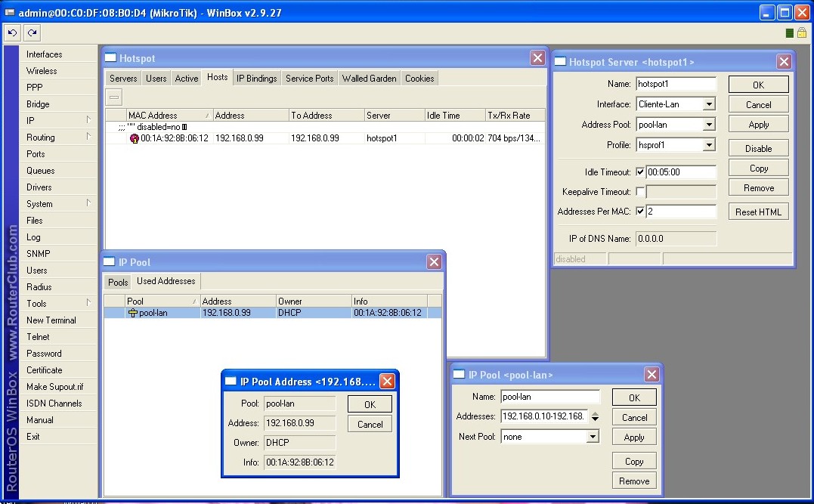This screenshot has height=504, width=814.
Task: Enable the Keepalive Timeout checkbox
Action: pos(640,191)
